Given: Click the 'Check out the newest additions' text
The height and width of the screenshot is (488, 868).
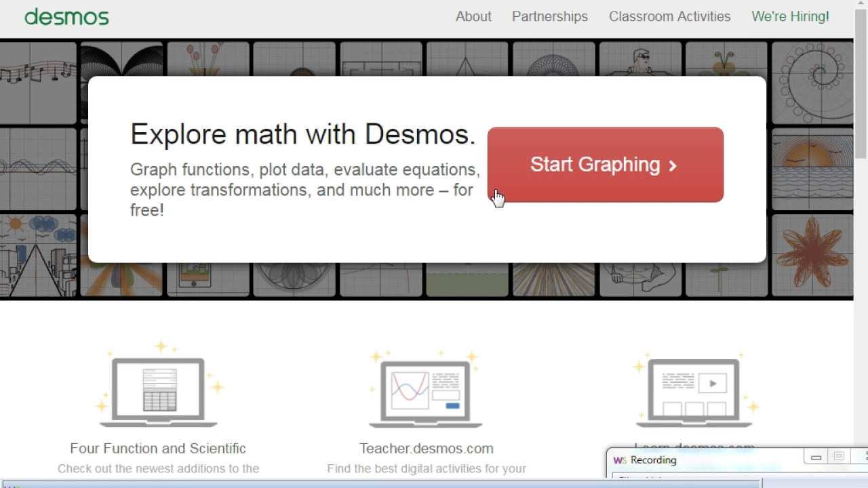Looking at the screenshot, I should (x=158, y=468).
